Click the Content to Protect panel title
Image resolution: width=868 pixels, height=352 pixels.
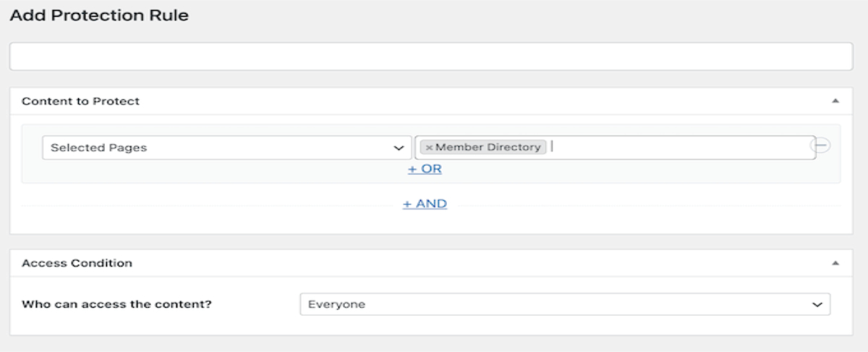tap(80, 101)
